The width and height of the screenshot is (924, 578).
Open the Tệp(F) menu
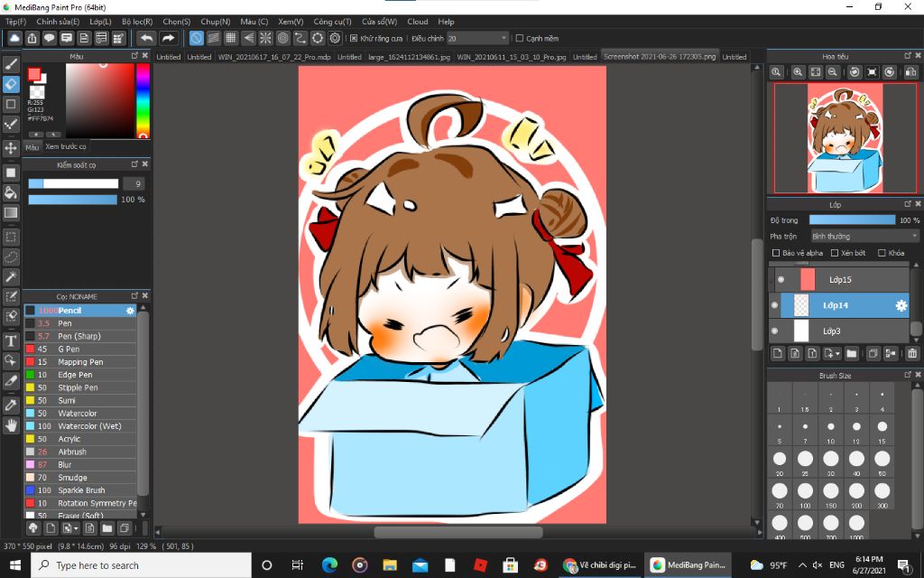click(x=15, y=22)
